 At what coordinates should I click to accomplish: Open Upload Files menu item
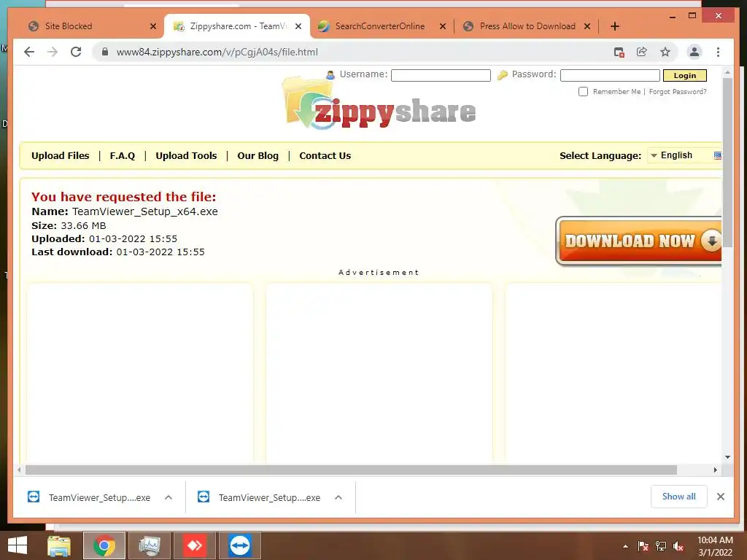[60, 156]
